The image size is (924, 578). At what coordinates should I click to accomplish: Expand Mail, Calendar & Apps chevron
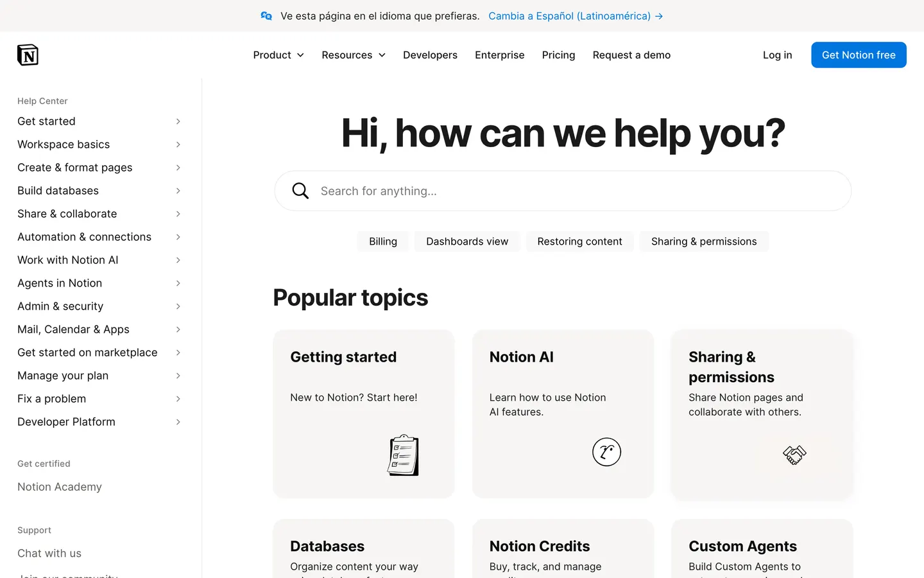pyautogui.click(x=178, y=329)
